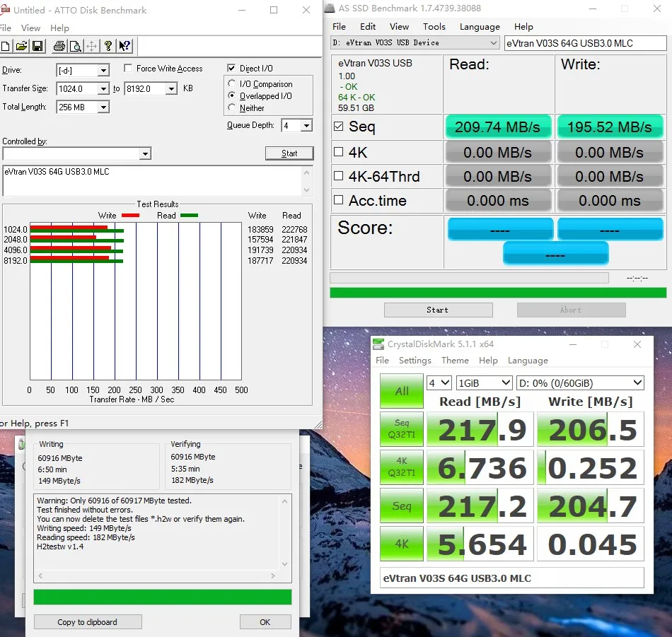Run the plain Seq test in CrystalDiskMark
This screenshot has height=637, width=672.
[402, 505]
